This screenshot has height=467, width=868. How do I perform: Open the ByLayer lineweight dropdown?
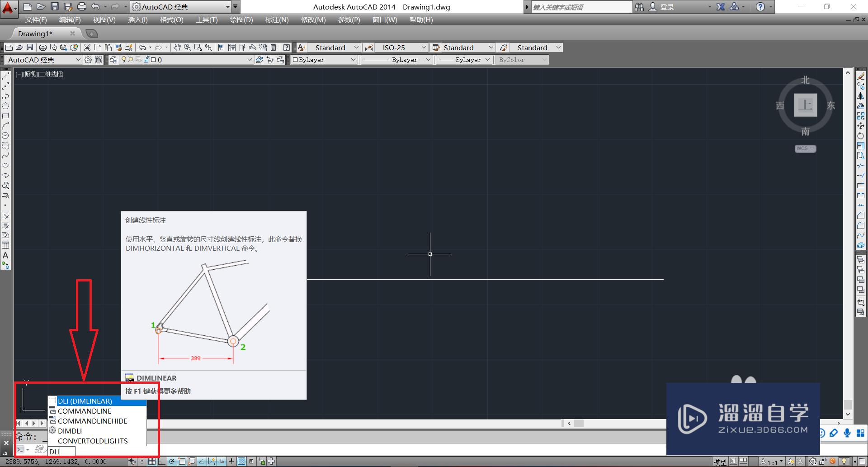coord(487,60)
